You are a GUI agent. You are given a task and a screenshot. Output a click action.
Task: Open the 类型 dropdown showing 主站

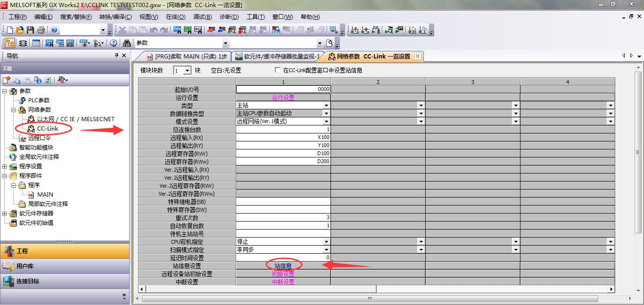(327, 105)
